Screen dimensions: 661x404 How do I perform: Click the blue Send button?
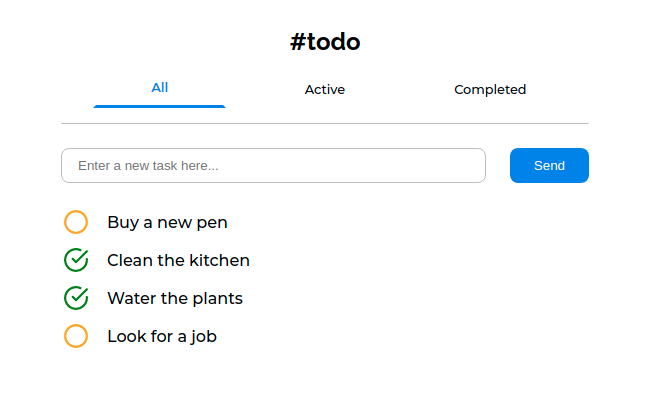[x=549, y=165]
